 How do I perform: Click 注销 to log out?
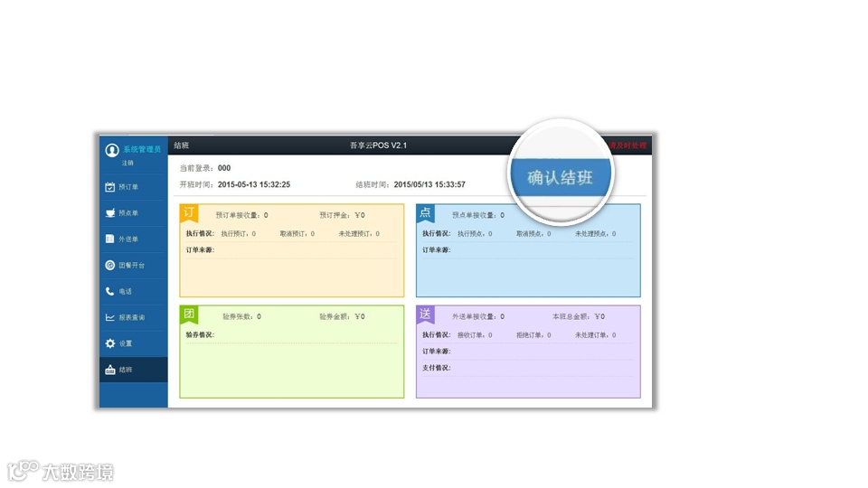[127, 163]
